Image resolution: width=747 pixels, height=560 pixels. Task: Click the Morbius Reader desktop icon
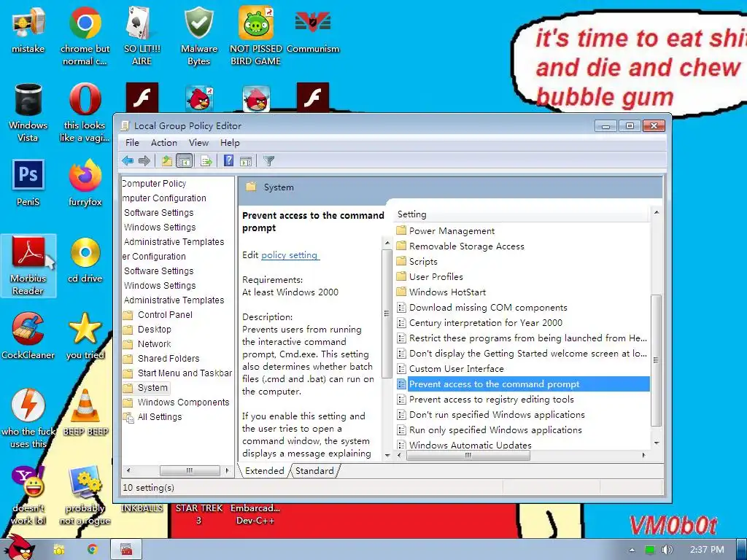28,265
